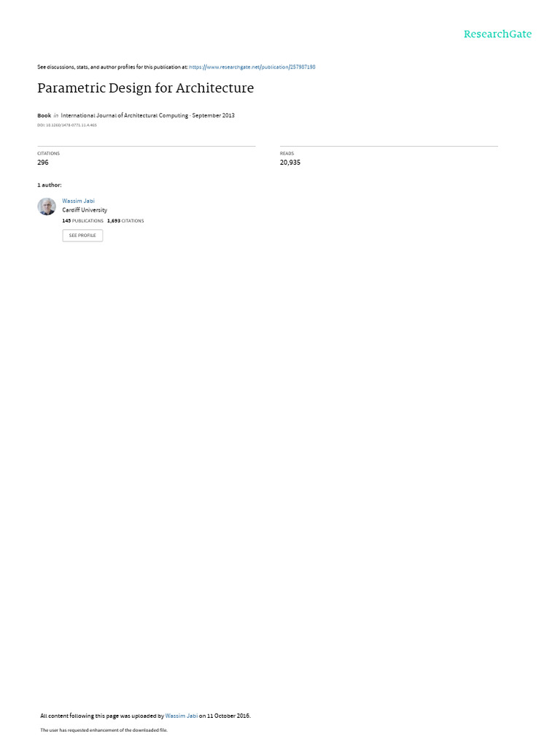Click the 296 citations count

[43, 163]
